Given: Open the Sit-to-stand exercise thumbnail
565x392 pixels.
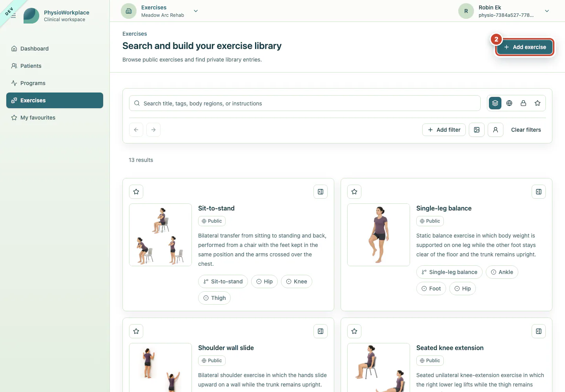Looking at the screenshot, I should pos(160,235).
